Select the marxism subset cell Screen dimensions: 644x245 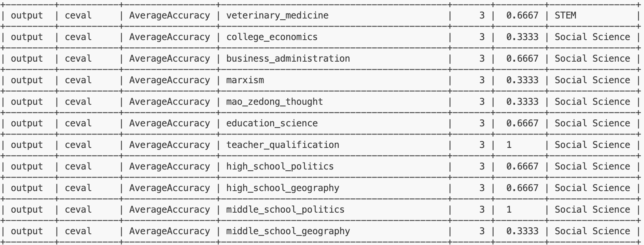tap(245, 80)
